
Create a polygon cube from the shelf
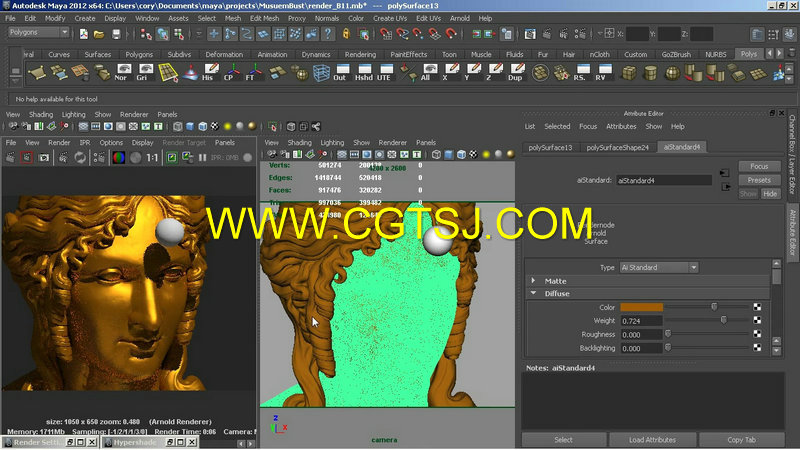click(629, 72)
